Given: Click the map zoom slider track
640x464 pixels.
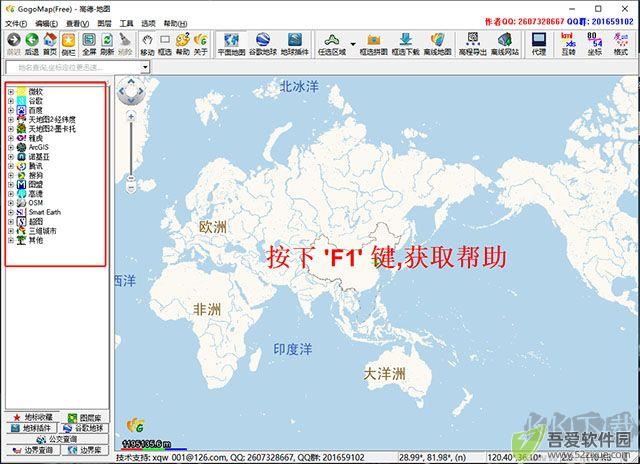Looking at the screenshot, I should tap(131, 149).
